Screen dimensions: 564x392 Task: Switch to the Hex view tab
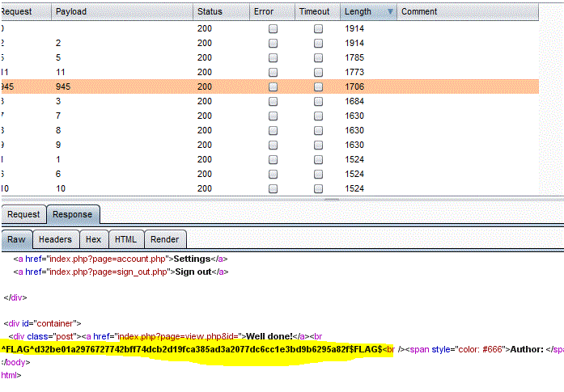click(93, 239)
